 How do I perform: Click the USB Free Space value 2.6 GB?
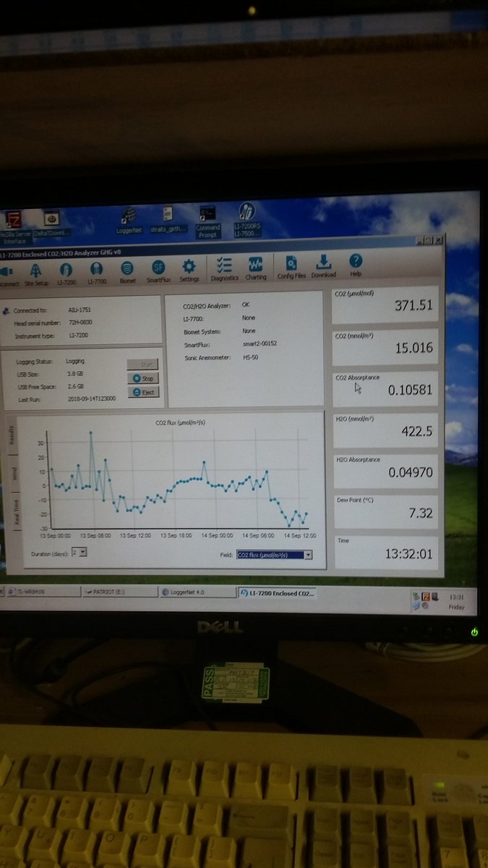pyautogui.click(x=75, y=386)
